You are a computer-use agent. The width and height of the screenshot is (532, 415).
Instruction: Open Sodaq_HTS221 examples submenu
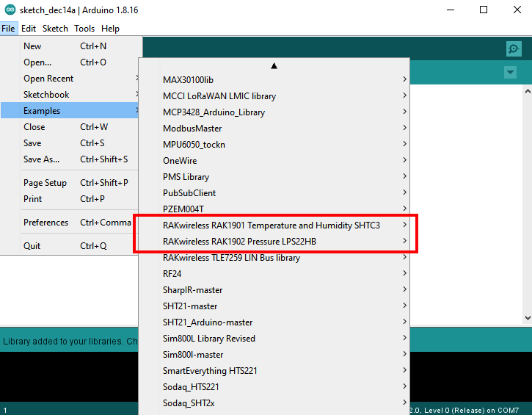click(274, 387)
